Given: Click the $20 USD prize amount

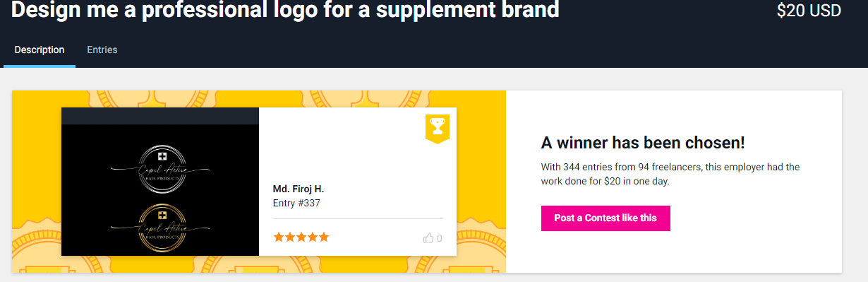Looking at the screenshot, I should click(x=809, y=11).
